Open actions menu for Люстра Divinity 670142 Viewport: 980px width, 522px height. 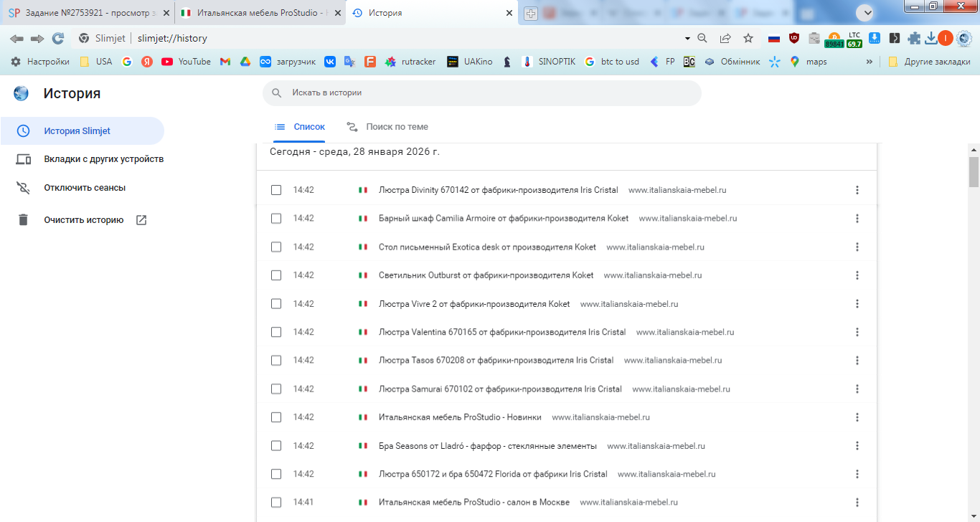point(857,190)
